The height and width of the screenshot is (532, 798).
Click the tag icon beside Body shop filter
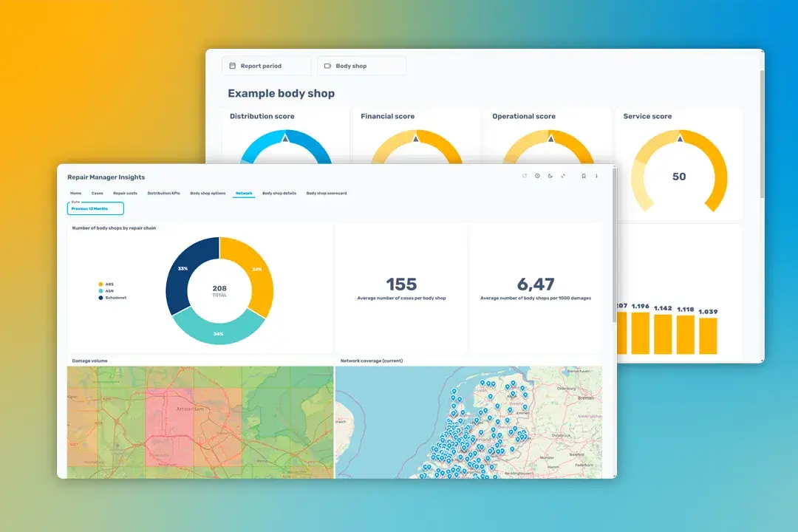coord(328,66)
